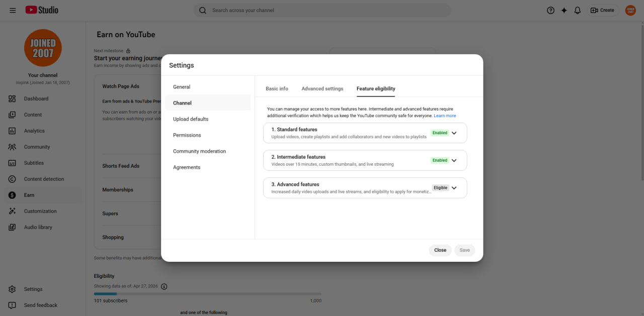Click the 101 subscribers text
This screenshot has height=316, width=644.
pyautogui.click(x=111, y=300)
